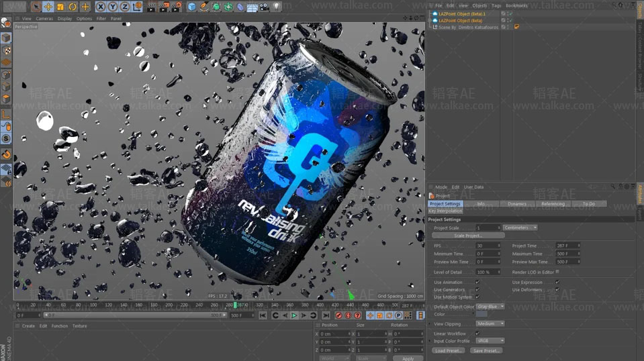Click the Scale Project... button
The width and height of the screenshot is (644, 361).
[468, 236]
